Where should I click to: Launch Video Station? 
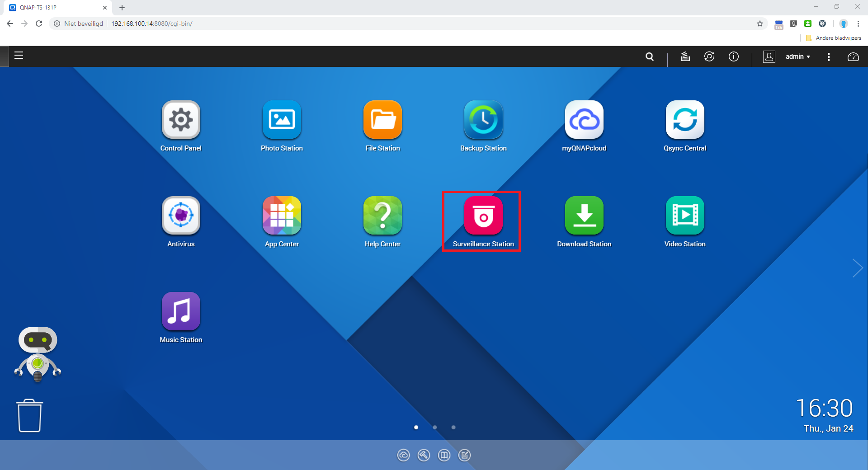pyautogui.click(x=685, y=216)
